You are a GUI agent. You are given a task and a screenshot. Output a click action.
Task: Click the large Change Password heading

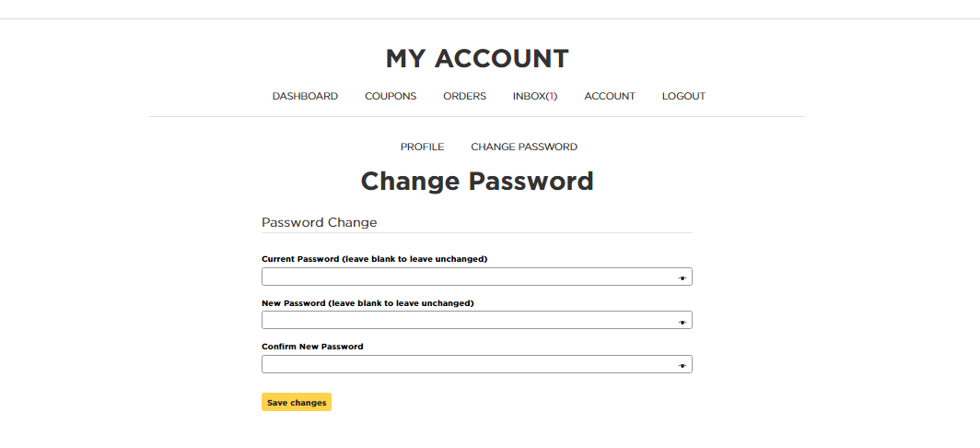point(477,181)
